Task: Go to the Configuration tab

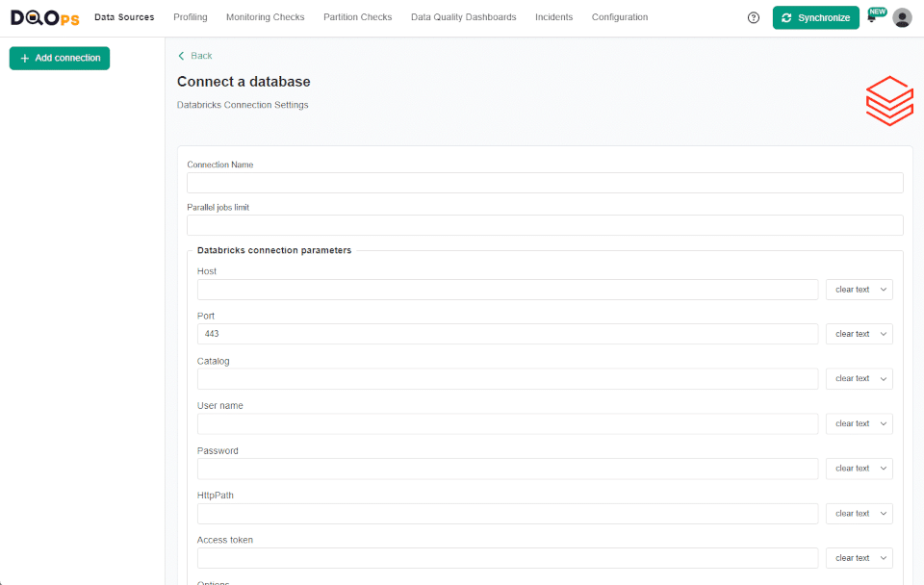Action: coord(620,17)
